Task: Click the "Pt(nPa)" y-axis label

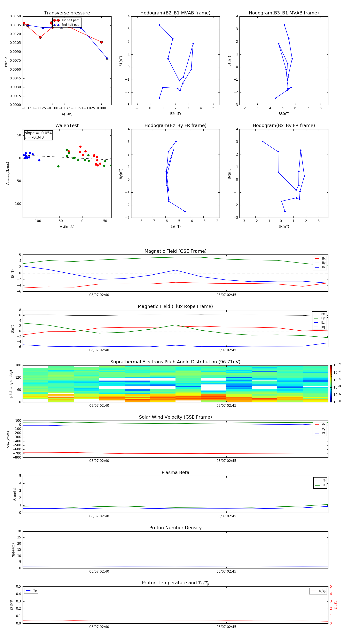Action: pyautogui.click(x=6, y=61)
